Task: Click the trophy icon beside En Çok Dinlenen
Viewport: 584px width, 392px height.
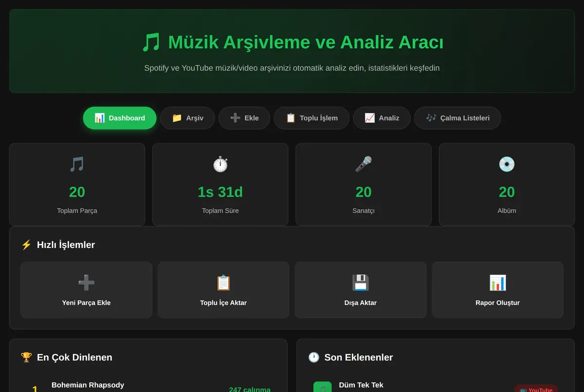Action: [x=26, y=357]
